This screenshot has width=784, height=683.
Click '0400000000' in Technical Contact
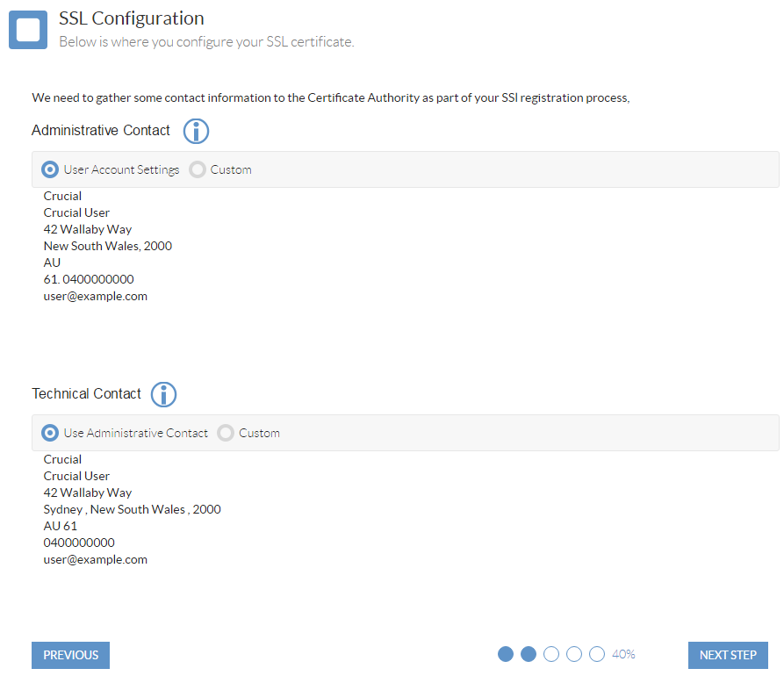(x=79, y=543)
